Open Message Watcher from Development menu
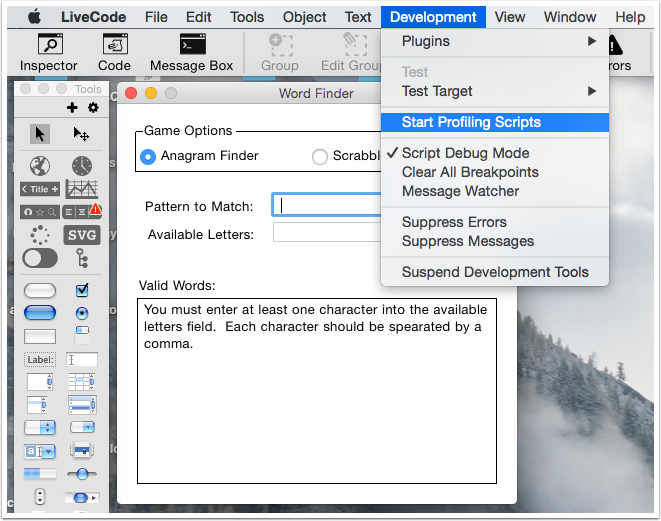Viewport: 661px width, 521px height. tap(495, 191)
